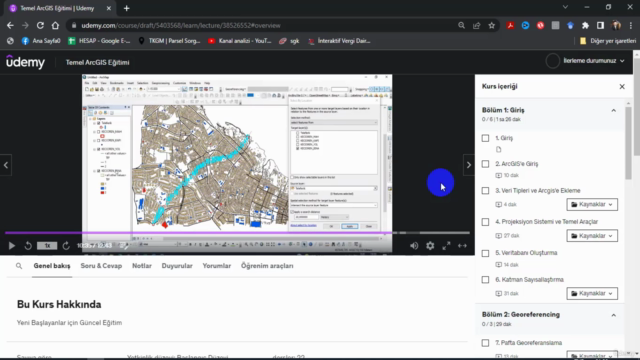The width and height of the screenshot is (640, 360).
Task: Switch to the Duyurular tab
Action: 177,266
